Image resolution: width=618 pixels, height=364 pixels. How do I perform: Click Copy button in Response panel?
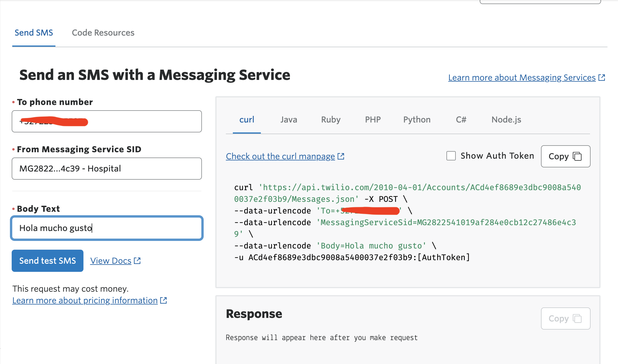pos(565,318)
